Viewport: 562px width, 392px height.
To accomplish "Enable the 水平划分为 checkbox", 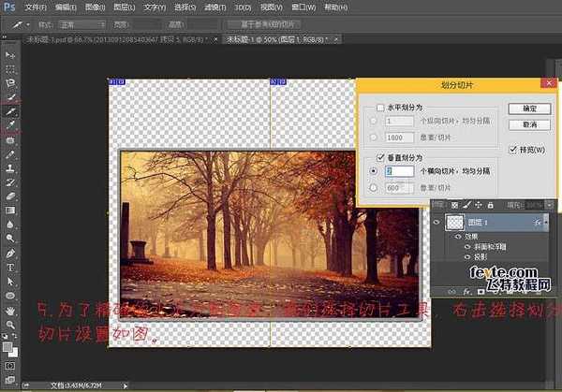I will [x=380, y=109].
